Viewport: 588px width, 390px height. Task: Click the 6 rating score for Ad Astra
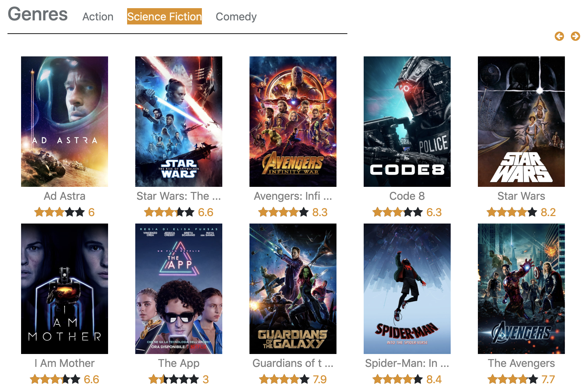[x=91, y=212]
